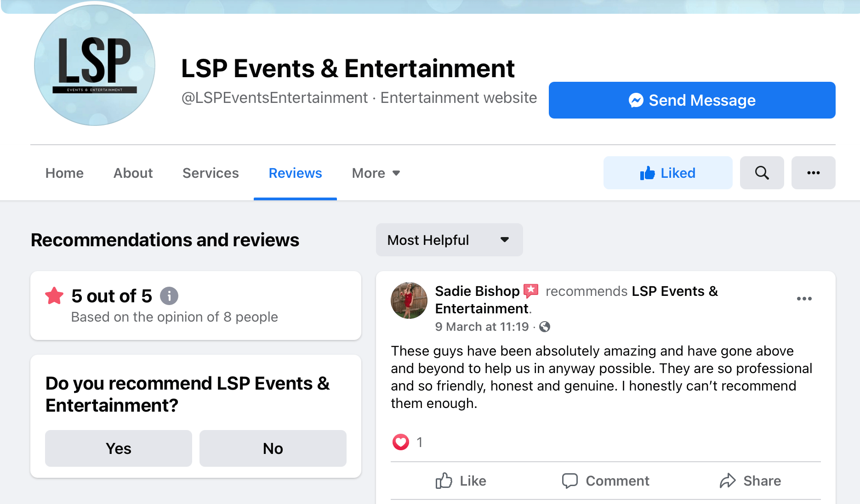Image resolution: width=860 pixels, height=504 pixels.
Task: Click the red star rating icon
Action: (x=54, y=296)
